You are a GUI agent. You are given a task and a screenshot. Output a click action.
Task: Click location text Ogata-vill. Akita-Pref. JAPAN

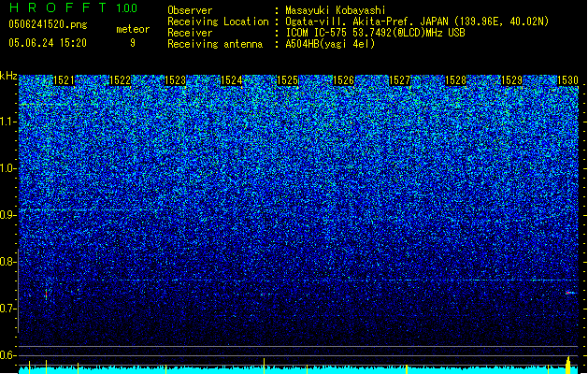[x=366, y=22]
